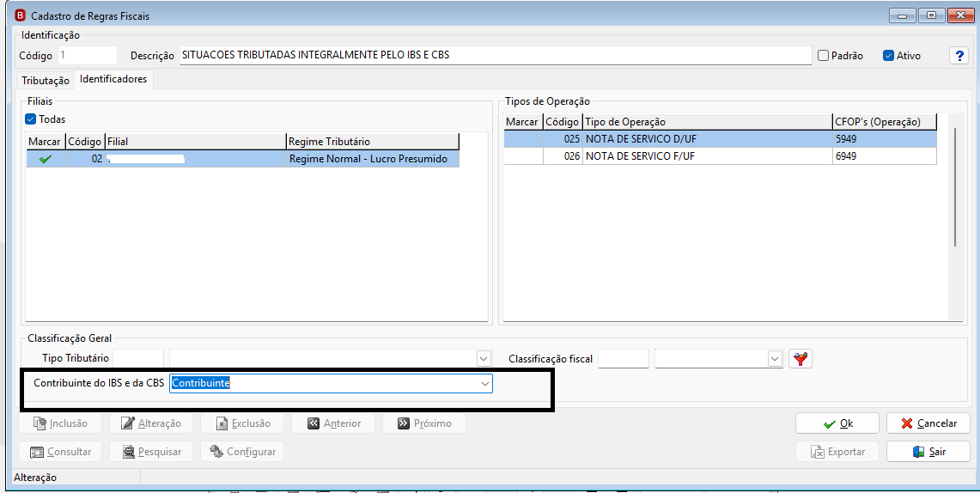Confirm with the Ok button
Image resolution: width=980 pixels, height=493 pixels.
point(837,423)
